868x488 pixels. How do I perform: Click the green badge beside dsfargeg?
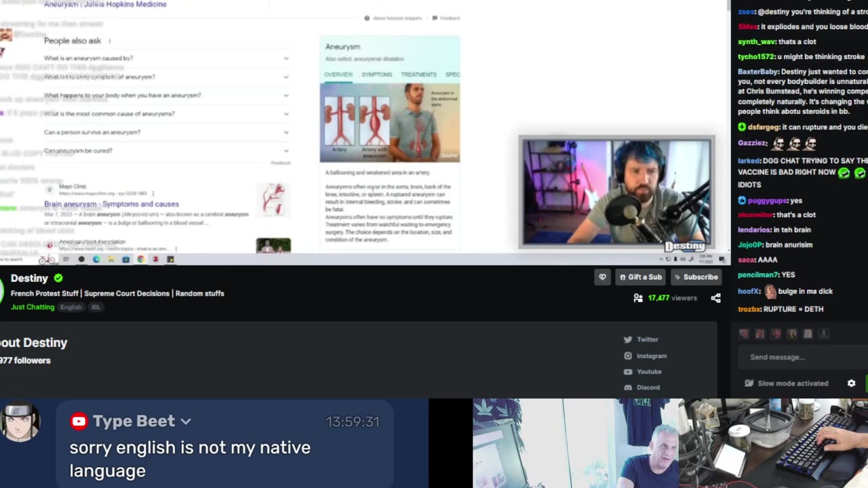[x=742, y=127]
